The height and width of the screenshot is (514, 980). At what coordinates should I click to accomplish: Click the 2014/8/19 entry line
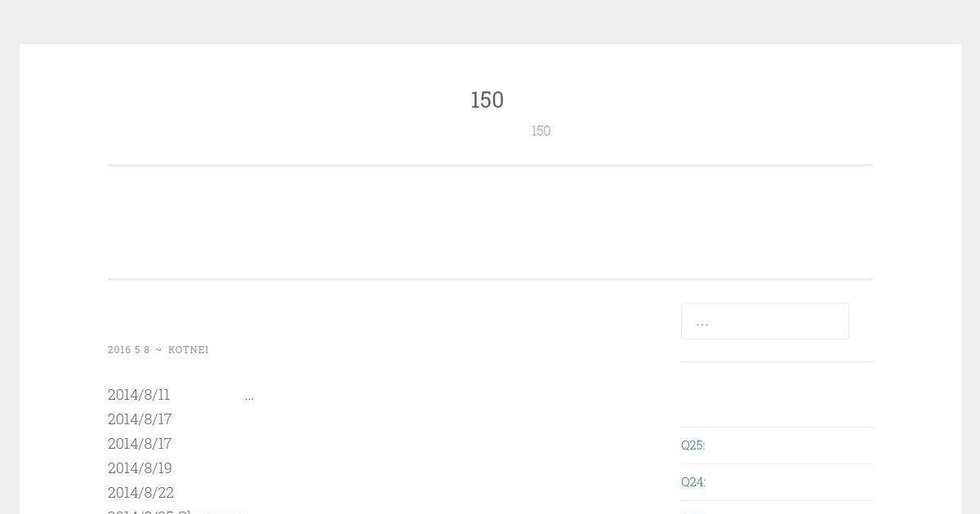click(x=140, y=467)
